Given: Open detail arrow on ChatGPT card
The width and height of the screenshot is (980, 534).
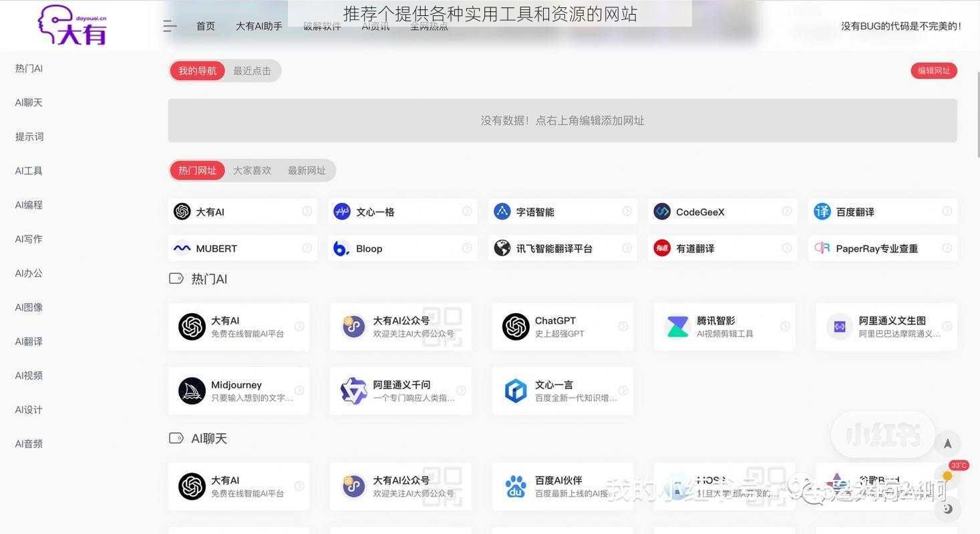Looking at the screenshot, I should click(623, 326).
